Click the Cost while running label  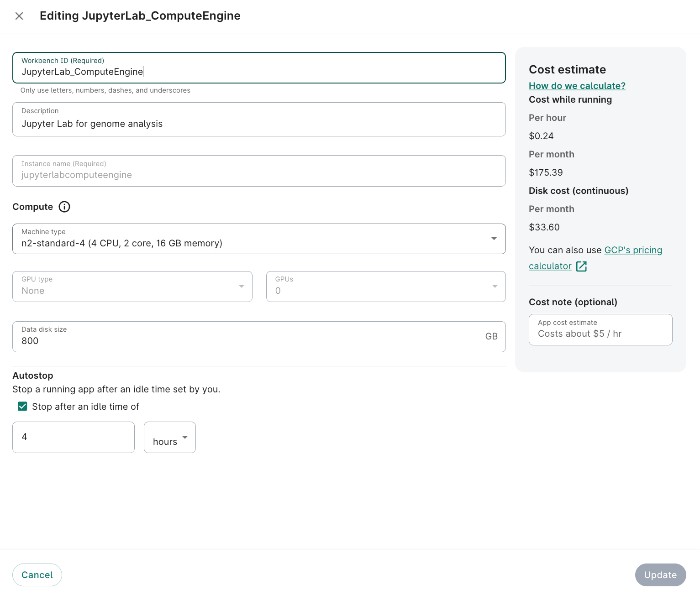(x=570, y=99)
